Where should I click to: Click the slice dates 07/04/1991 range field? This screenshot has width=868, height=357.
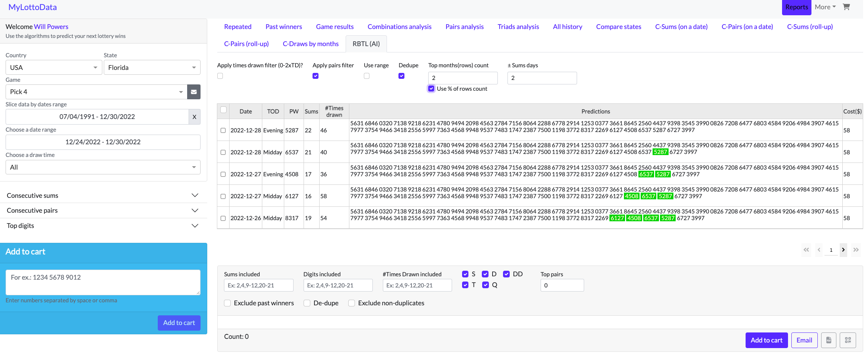click(97, 117)
